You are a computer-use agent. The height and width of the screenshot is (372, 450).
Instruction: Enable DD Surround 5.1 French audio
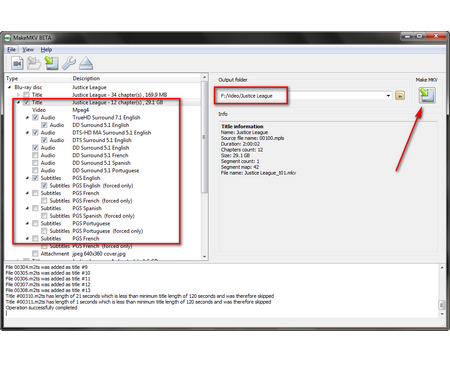[x=35, y=155]
